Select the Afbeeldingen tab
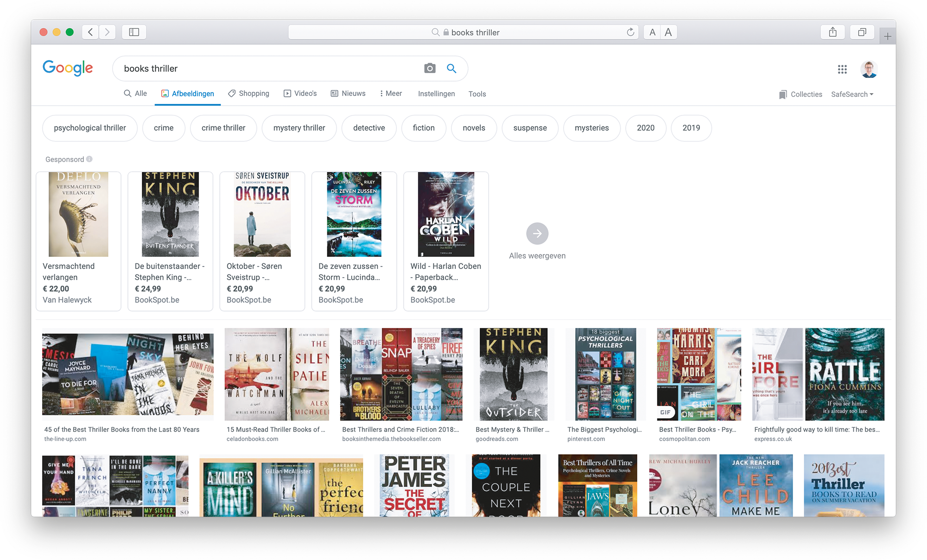927x560 pixels. click(188, 94)
